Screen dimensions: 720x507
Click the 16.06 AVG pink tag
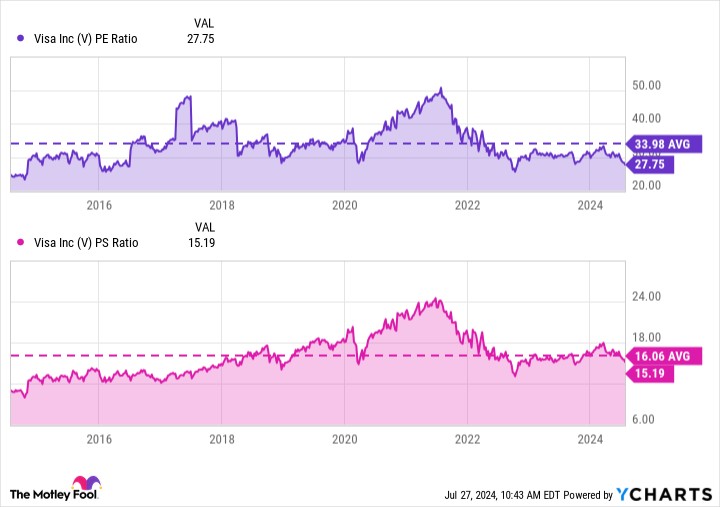[664, 355]
